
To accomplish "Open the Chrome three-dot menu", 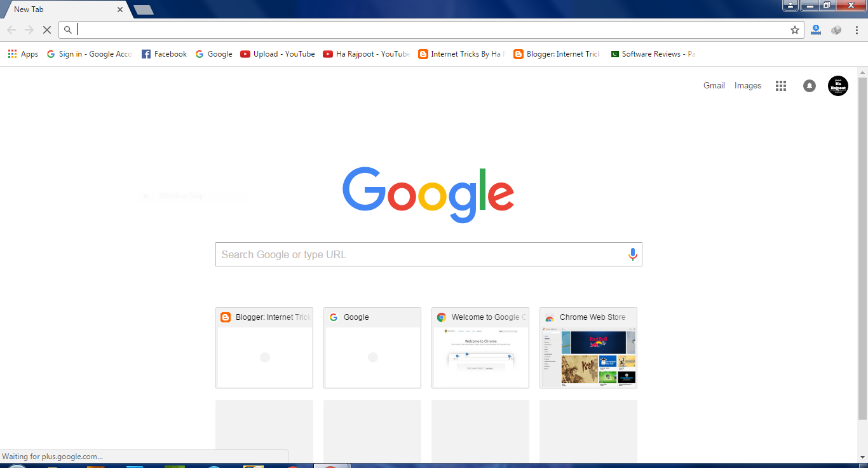I will (x=857, y=30).
